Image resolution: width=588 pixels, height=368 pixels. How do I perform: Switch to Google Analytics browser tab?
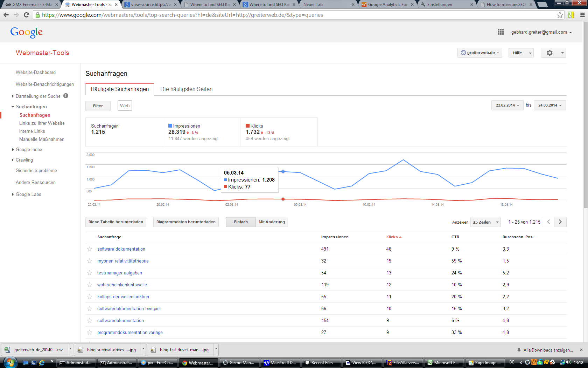[x=387, y=4]
